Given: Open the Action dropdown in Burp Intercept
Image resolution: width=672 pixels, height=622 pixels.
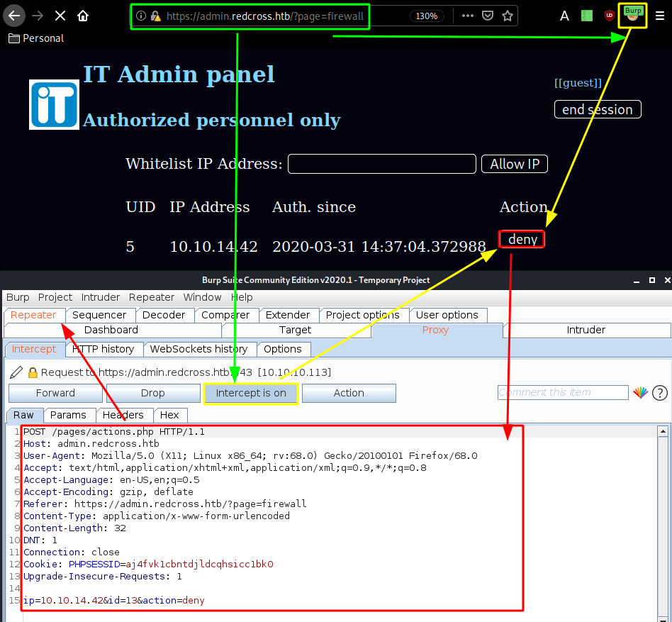Looking at the screenshot, I should click(x=349, y=393).
